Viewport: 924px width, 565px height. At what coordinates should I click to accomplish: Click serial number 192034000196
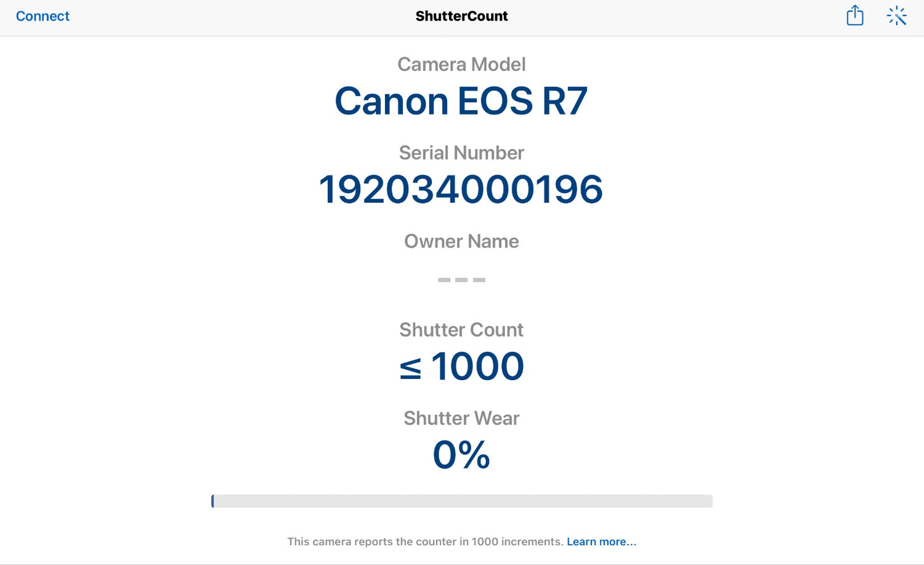click(x=462, y=189)
